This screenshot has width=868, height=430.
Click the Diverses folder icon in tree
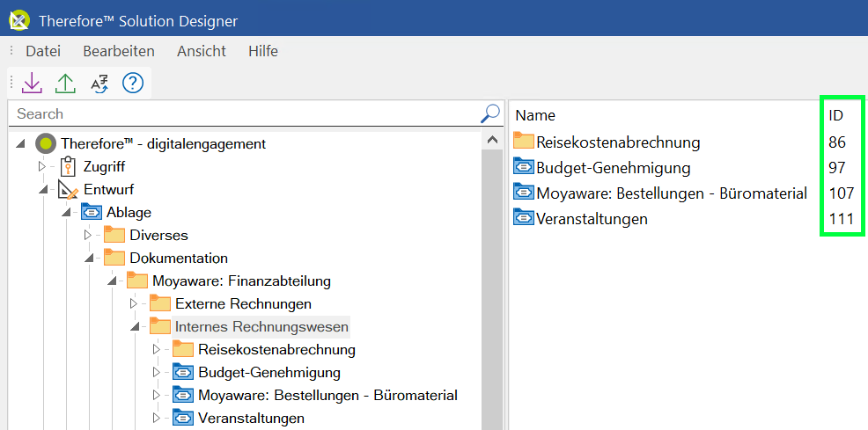[114, 235]
